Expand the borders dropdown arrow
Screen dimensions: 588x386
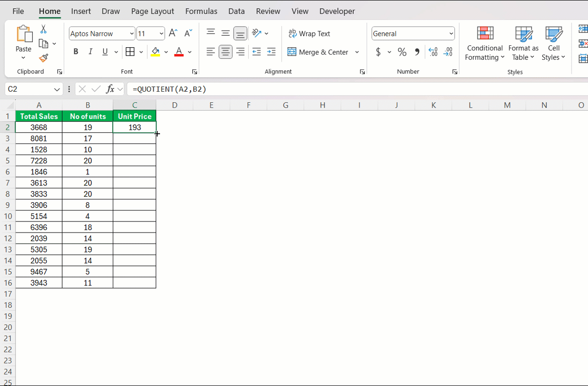click(141, 52)
